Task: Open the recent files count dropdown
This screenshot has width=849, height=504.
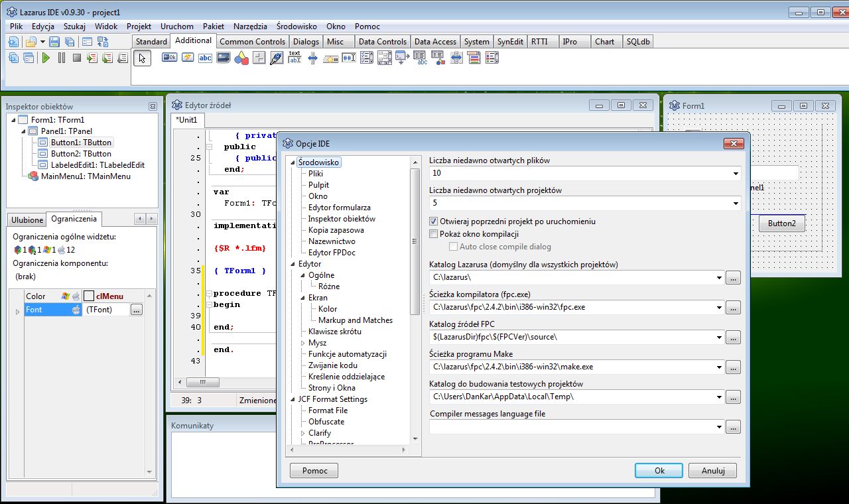Action: tap(736, 174)
